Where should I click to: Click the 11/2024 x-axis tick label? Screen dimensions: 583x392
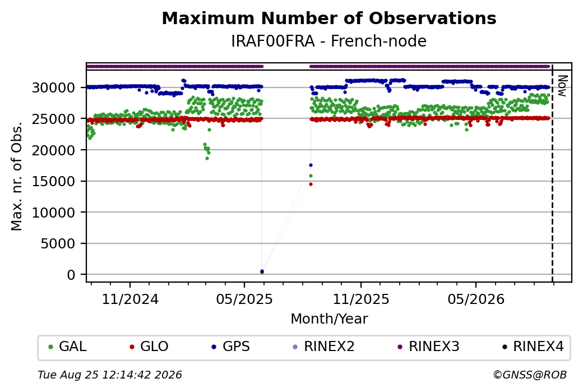tap(130, 299)
